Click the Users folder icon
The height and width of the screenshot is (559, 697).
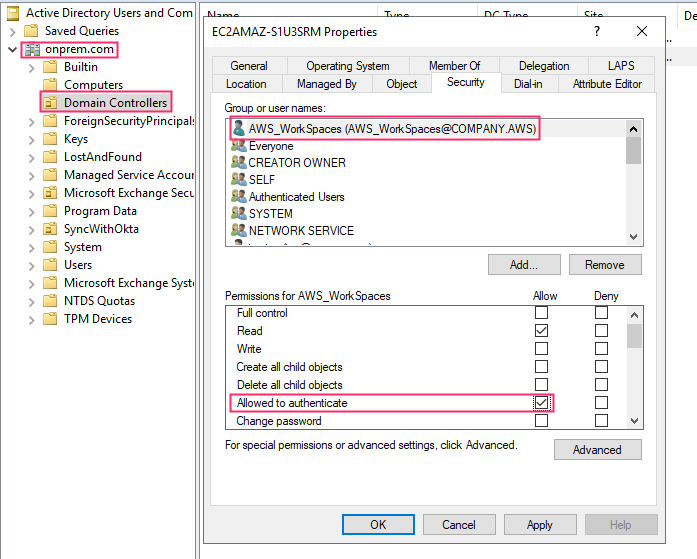point(50,265)
